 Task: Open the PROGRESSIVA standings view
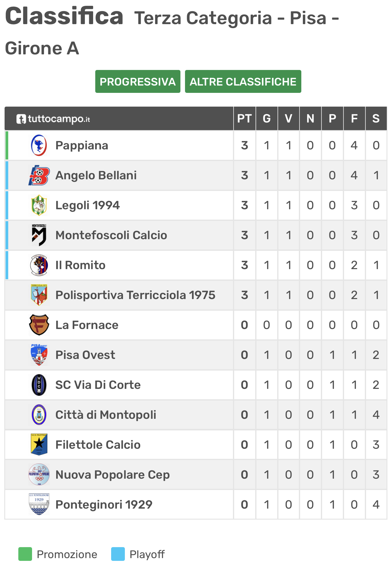coord(138,82)
